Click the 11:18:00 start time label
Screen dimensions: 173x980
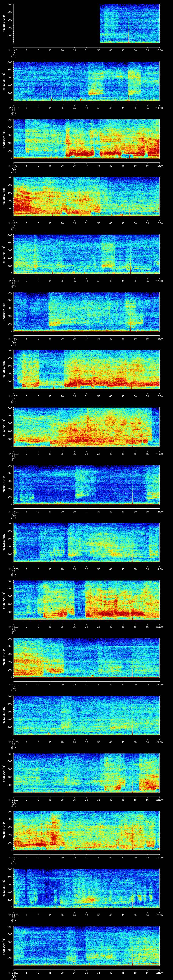tap(13, 569)
